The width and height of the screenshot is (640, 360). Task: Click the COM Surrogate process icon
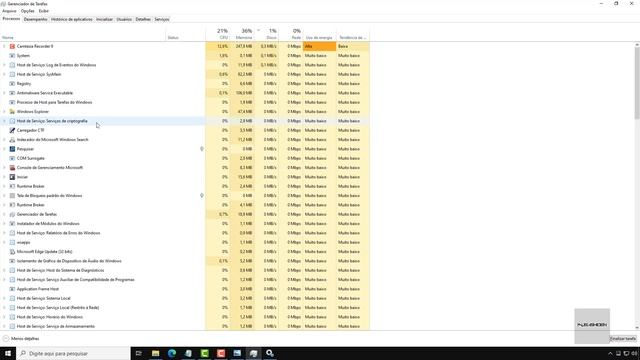point(12,158)
